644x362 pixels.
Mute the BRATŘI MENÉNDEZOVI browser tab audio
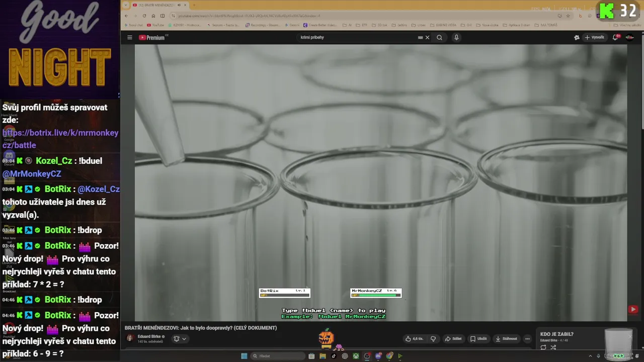pyautogui.click(x=179, y=5)
